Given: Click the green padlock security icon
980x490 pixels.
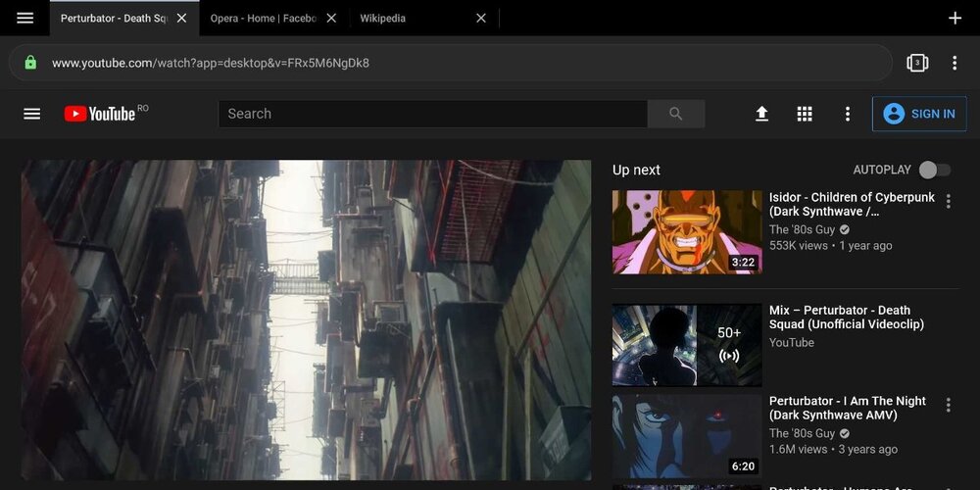Looking at the screenshot, I should coord(30,63).
